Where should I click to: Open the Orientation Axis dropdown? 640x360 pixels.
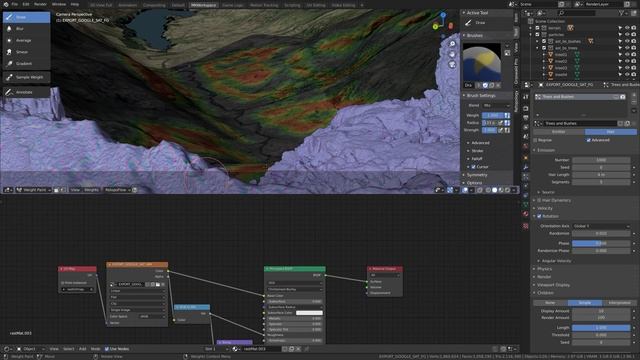coord(601,226)
